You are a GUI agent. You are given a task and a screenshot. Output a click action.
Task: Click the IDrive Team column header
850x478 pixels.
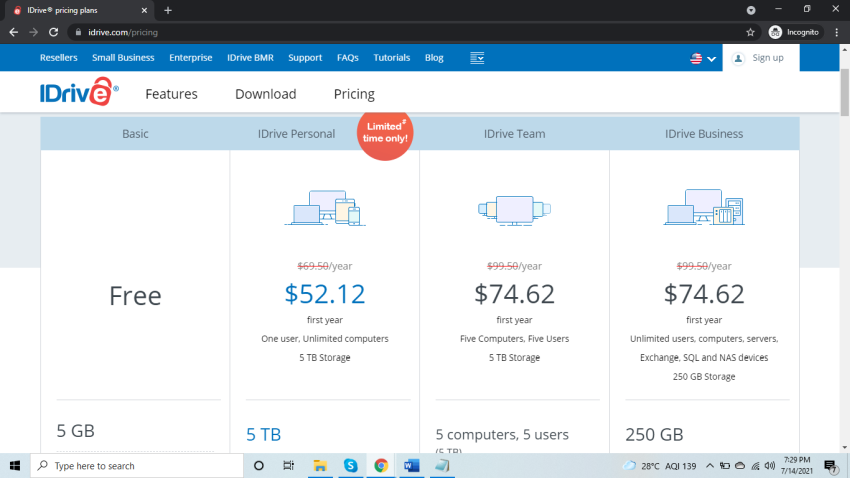[514, 133]
